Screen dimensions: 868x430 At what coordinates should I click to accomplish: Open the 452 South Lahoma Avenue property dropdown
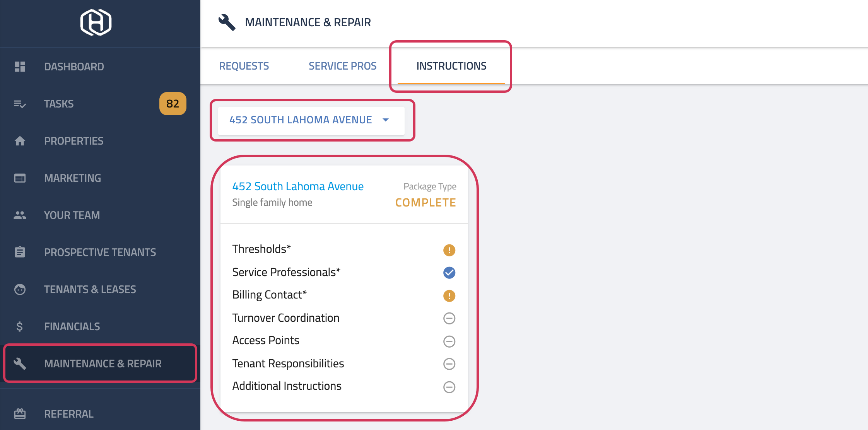(x=311, y=120)
